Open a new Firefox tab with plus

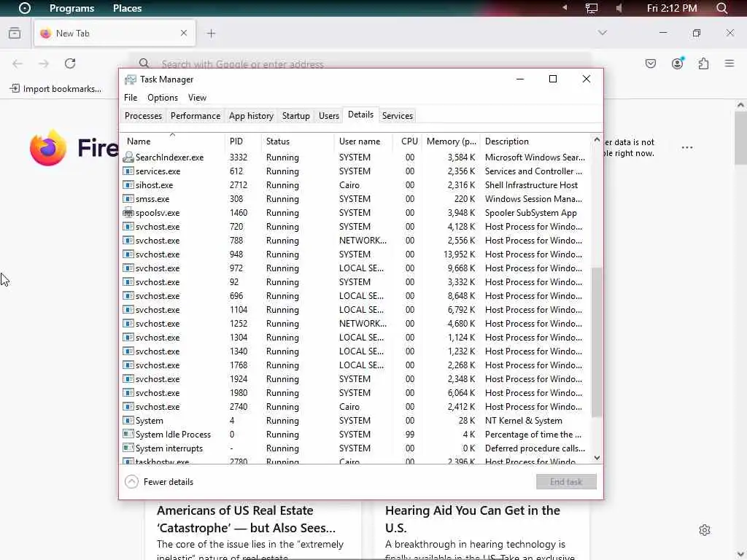211,34
